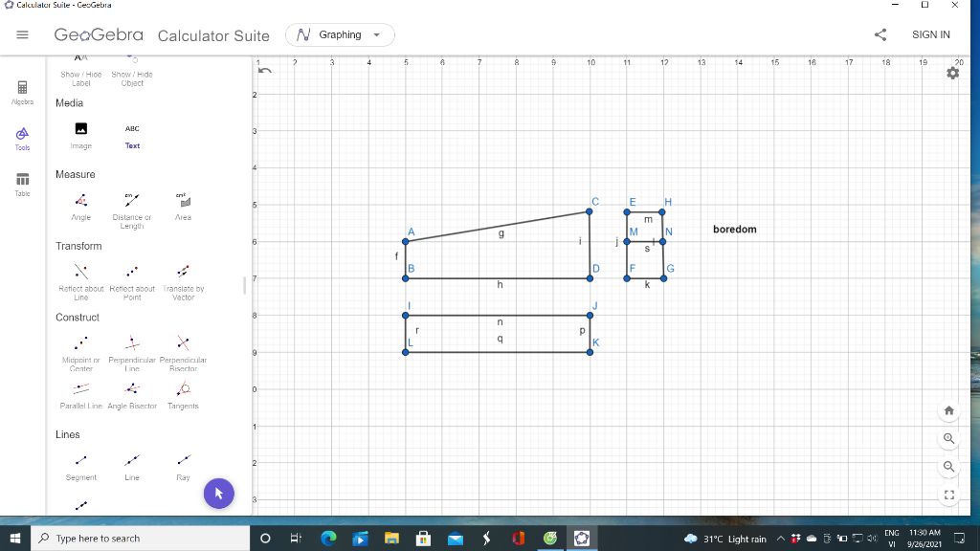This screenshot has height=551, width=980.
Task: Select the Line tool
Action: click(132, 467)
